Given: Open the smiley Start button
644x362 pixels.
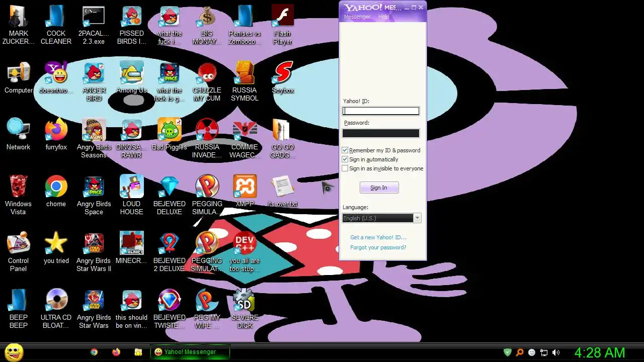Looking at the screenshot, I should pyautogui.click(x=14, y=352).
